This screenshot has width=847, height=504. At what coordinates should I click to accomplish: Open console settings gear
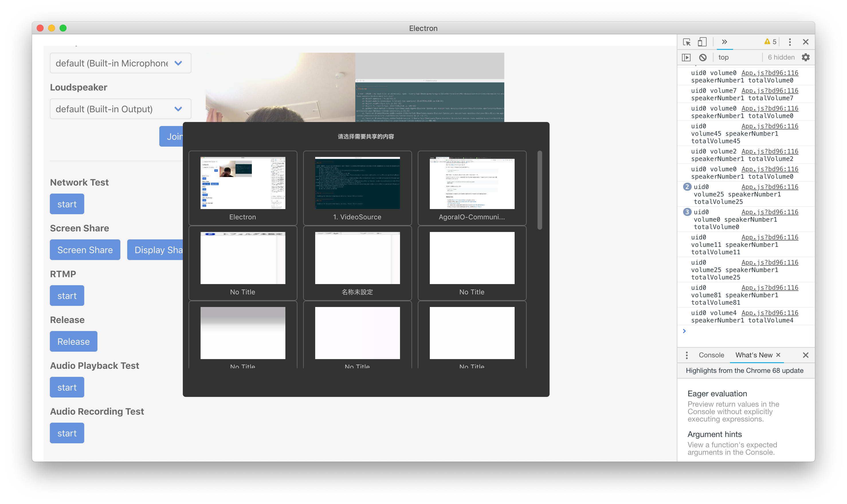click(x=805, y=57)
